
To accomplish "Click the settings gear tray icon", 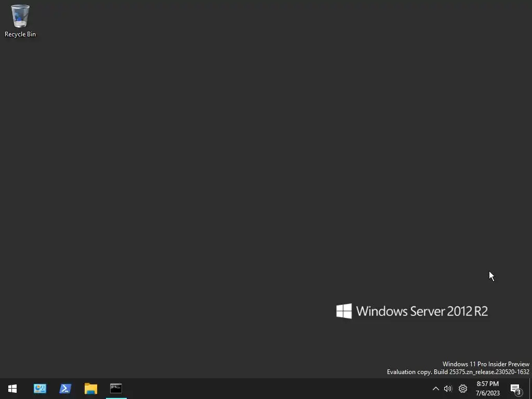I will tap(463, 389).
